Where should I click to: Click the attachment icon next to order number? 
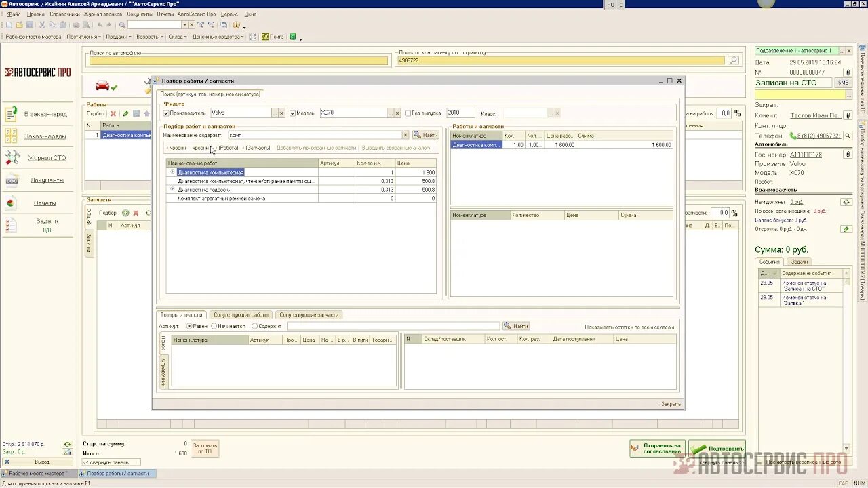click(847, 73)
